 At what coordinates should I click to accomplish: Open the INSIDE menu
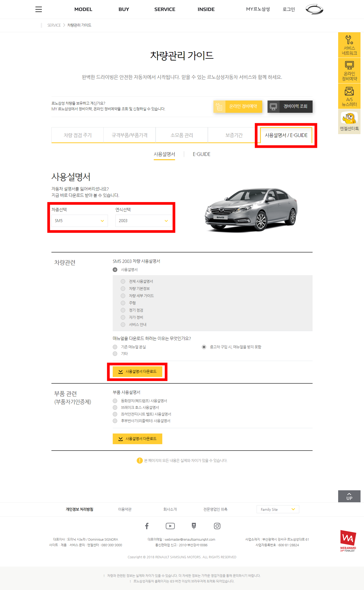(x=206, y=9)
